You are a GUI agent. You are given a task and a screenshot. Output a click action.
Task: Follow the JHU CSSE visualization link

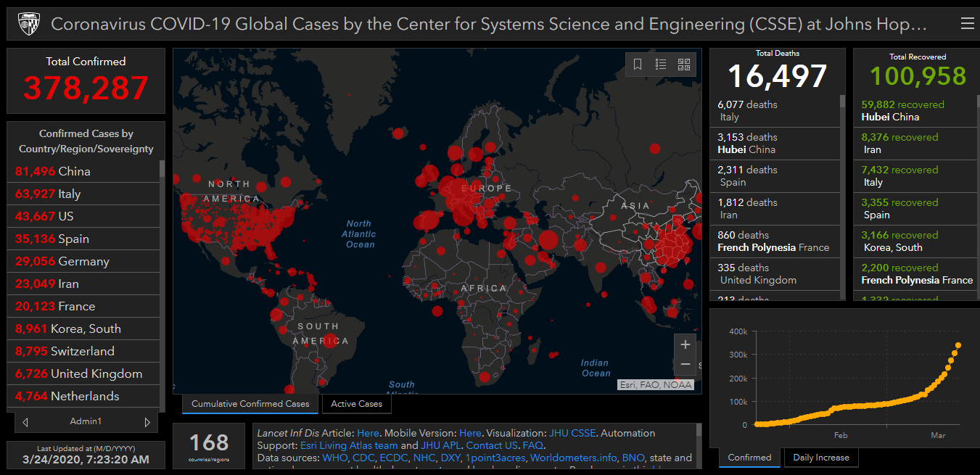click(572, 433)
